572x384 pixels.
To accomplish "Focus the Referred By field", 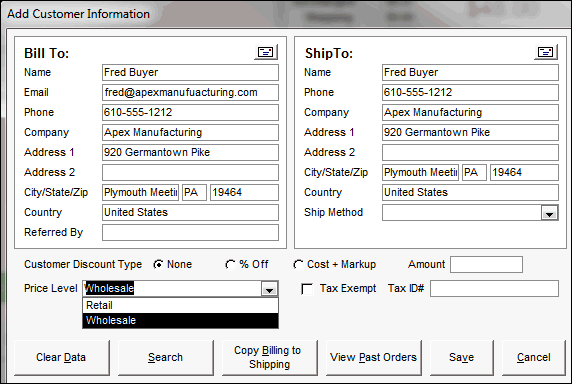I will tap(190, 233).
